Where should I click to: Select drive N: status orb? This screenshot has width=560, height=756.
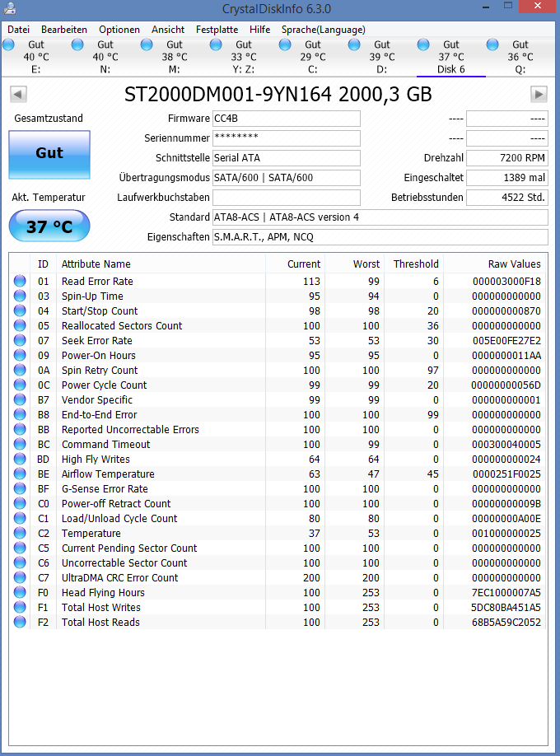(77, 44)
